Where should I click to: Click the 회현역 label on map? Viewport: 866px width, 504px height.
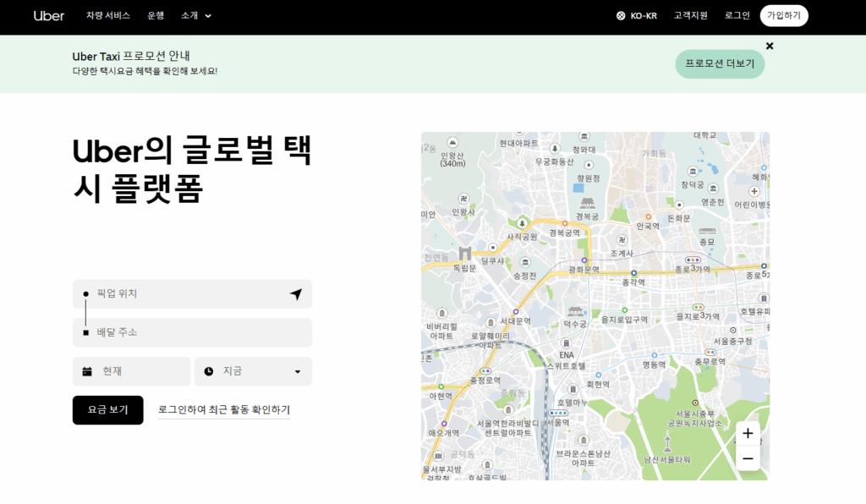[x=598, y=384]
